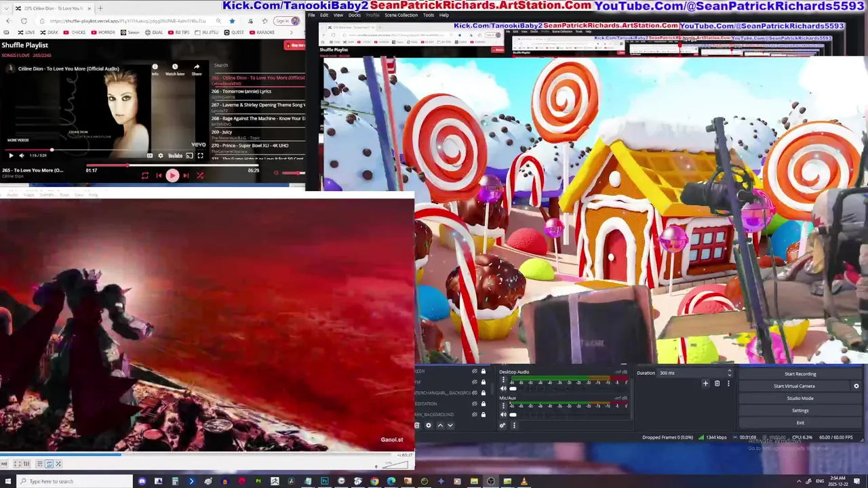Viewport: 868px width, 488px height.
Task: Click the YouTube embed play button
Action: coord(11,156)
